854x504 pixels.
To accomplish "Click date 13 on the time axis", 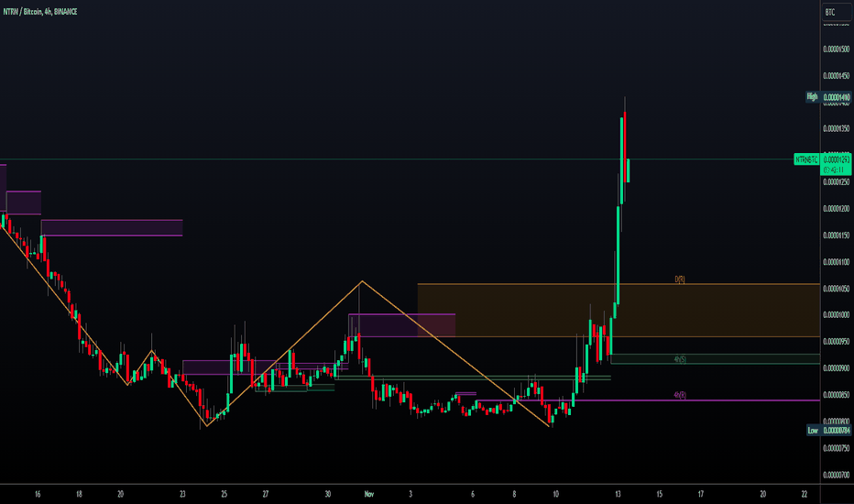I will [618, 494].
